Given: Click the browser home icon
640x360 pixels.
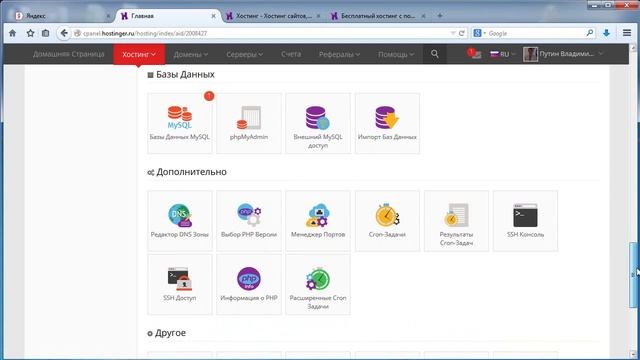Looking at the screenshot, I should coord(13,33).
